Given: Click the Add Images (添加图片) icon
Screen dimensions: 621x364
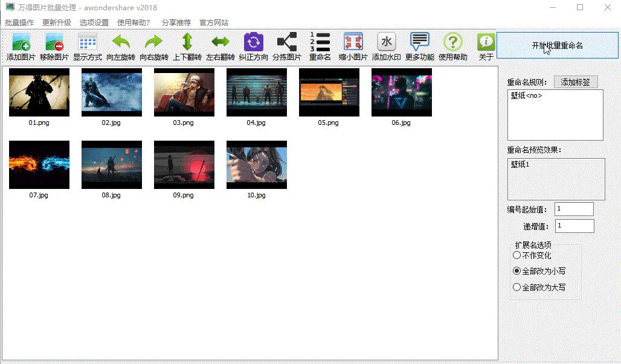Looking at the screenshot, I should (21, 42).
